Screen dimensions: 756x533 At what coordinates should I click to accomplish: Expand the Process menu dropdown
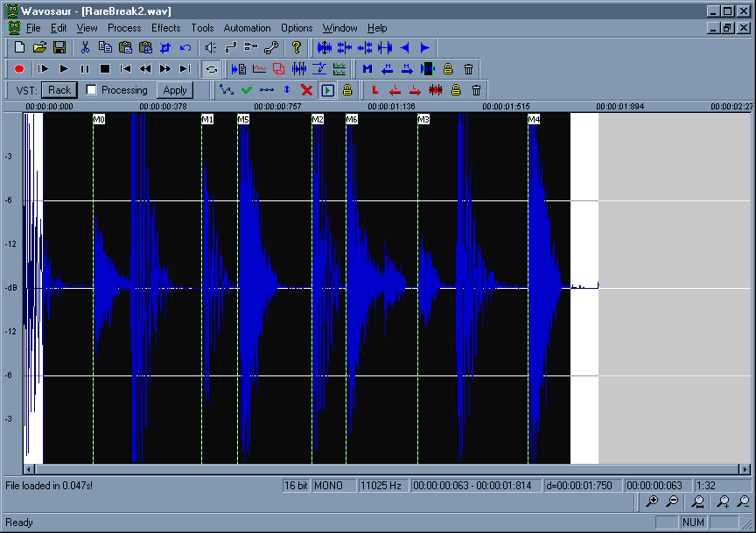[x=124, y=28]
